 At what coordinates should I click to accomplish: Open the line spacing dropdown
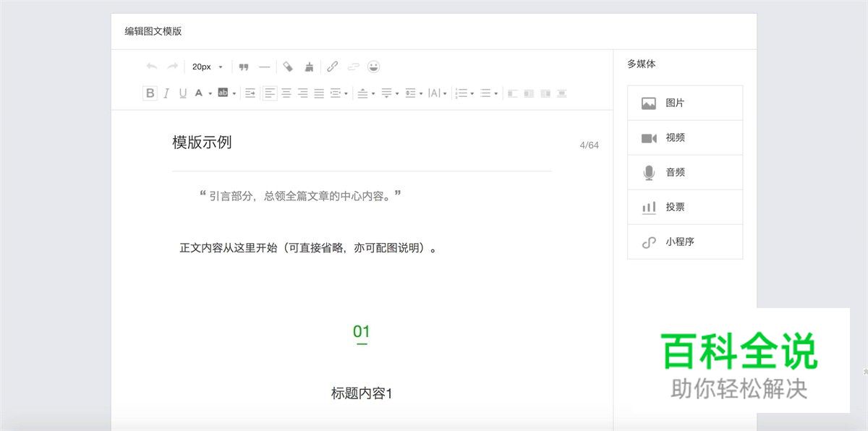pyautogui.click(x=421, y=93)
